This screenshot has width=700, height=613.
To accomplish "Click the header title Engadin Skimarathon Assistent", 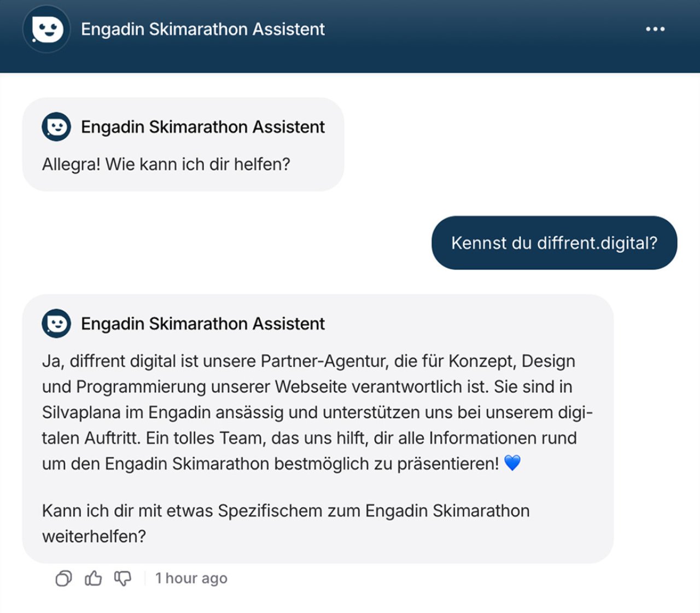I will pos(202,29).
